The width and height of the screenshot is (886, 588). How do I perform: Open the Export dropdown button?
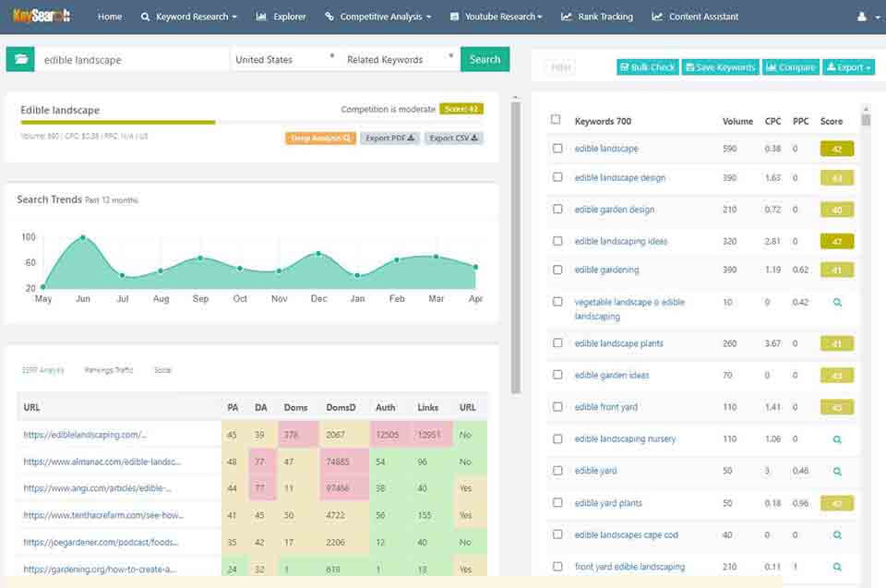[x=848, y=67]
